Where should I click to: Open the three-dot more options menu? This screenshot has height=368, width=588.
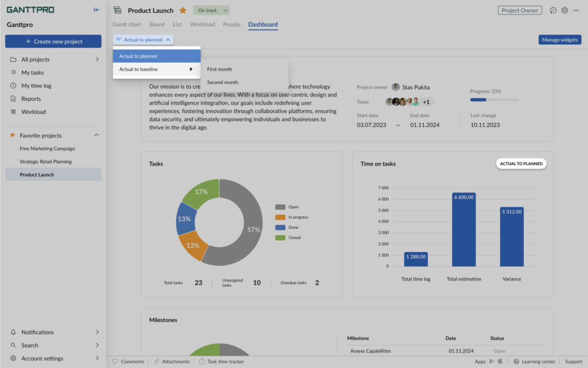click(576, 10)
